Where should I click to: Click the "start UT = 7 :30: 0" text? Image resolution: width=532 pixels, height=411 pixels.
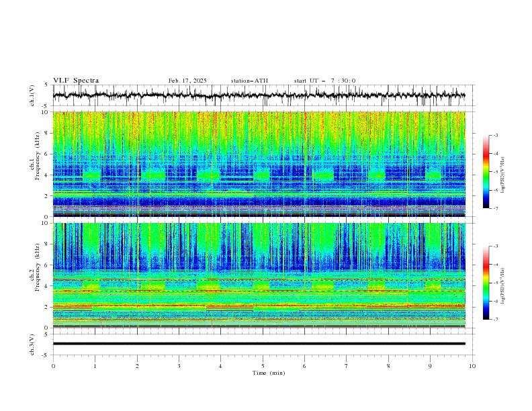pyautogui.click(x=324, y=81)
